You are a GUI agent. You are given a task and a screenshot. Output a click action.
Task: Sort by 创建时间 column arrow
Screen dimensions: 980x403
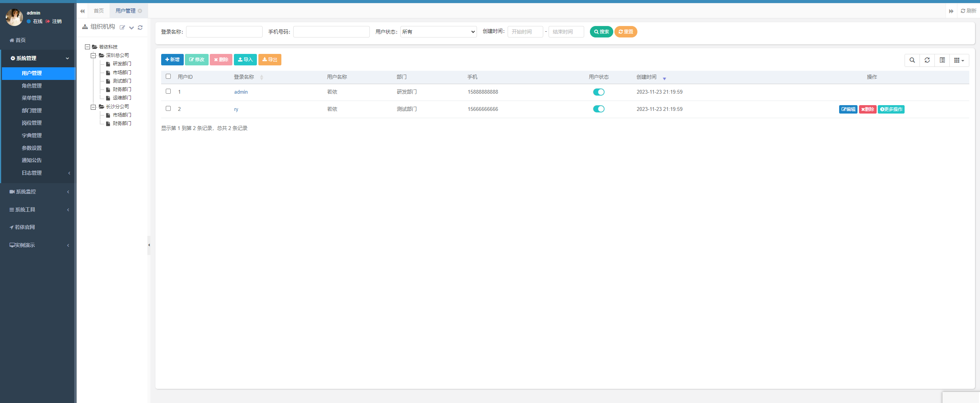pyautogui.click(x=665, y=78)
